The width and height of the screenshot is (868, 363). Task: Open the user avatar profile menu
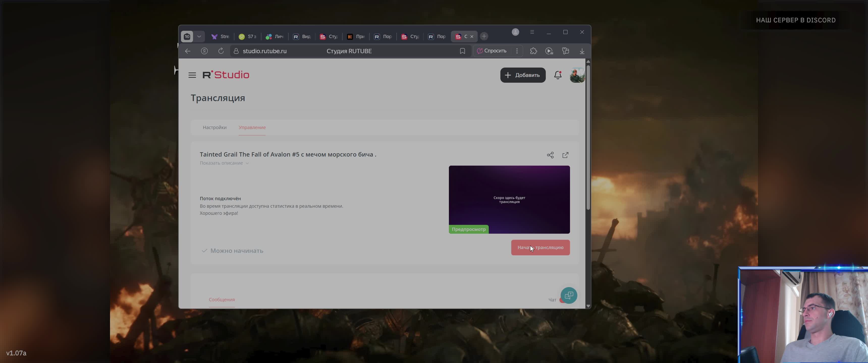coord(577,75)
